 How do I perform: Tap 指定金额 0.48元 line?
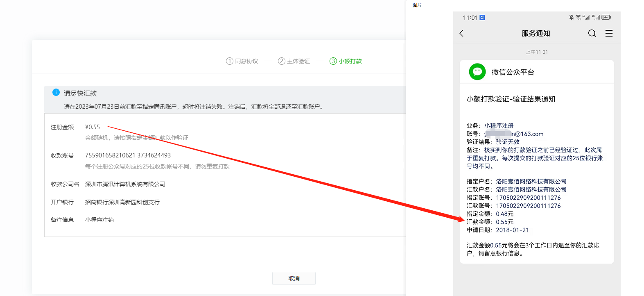490,214
